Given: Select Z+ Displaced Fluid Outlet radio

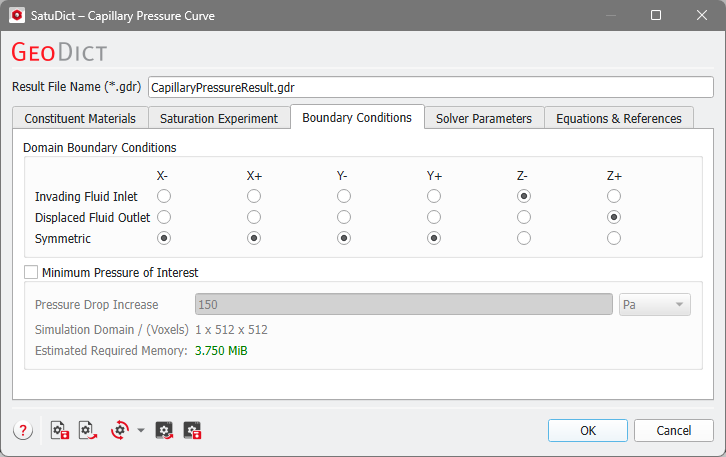Looking at the screenshot, I should tap(614, 217).
